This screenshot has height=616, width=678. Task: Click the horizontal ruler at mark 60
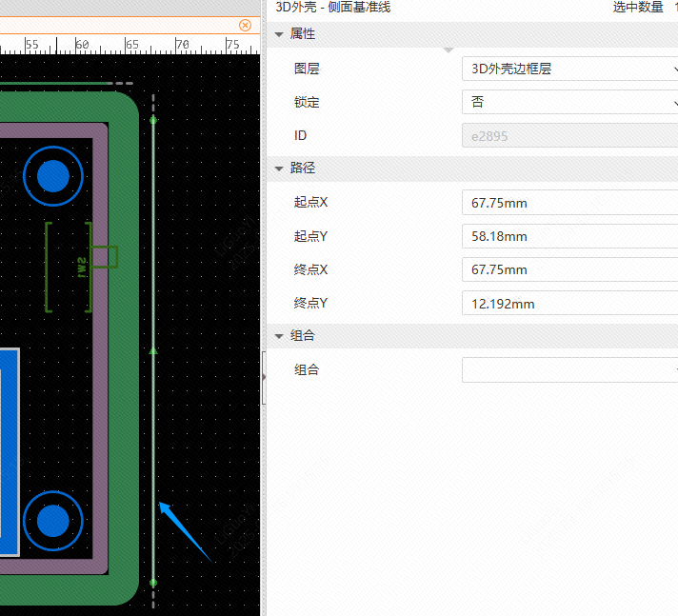point(82,45)
